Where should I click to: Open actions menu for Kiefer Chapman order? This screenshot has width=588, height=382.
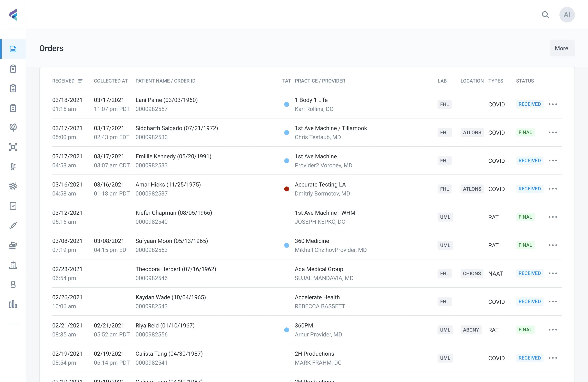[553, 217]
